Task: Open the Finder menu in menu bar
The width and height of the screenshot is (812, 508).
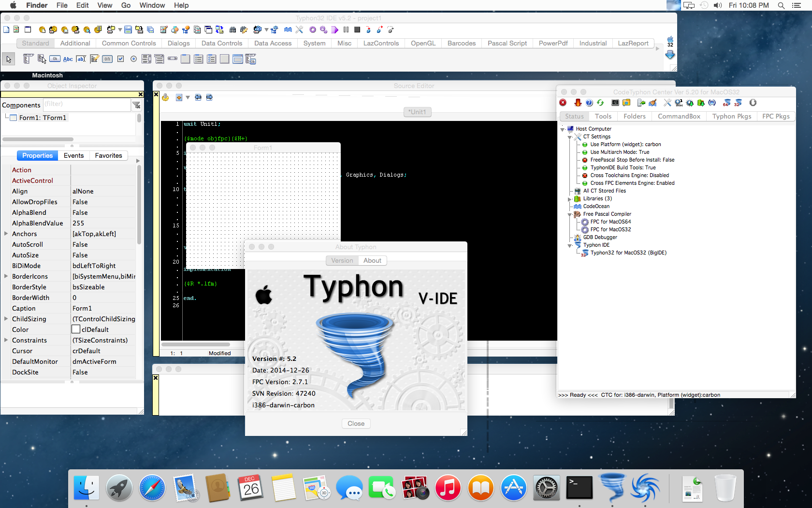Action: tap(37, 5)
